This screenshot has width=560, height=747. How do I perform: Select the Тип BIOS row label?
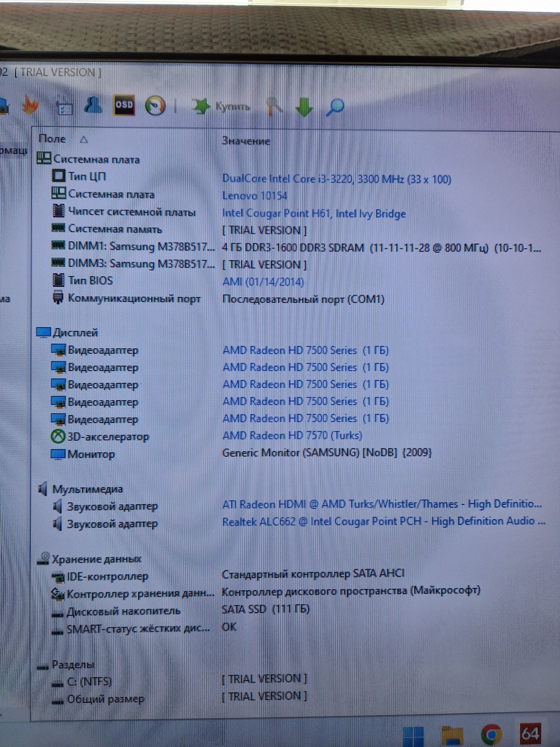(90, 280)
